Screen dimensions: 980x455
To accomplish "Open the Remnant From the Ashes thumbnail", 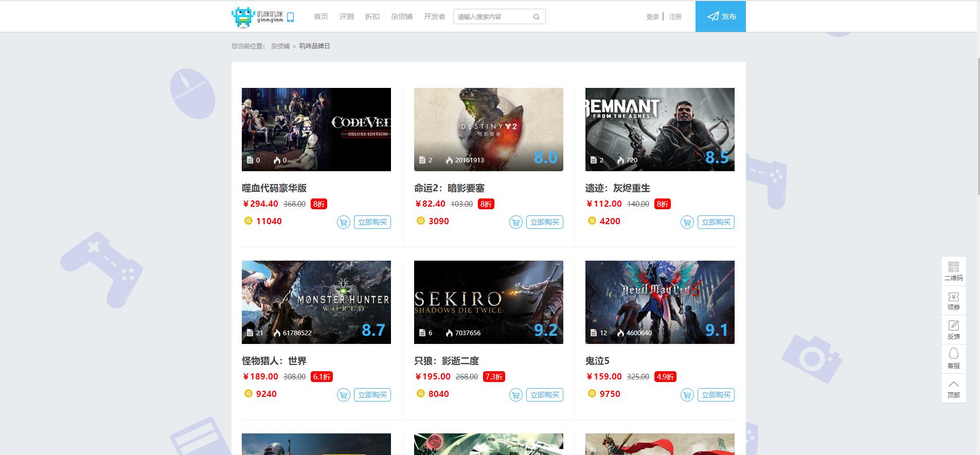I will click(660, 130).
